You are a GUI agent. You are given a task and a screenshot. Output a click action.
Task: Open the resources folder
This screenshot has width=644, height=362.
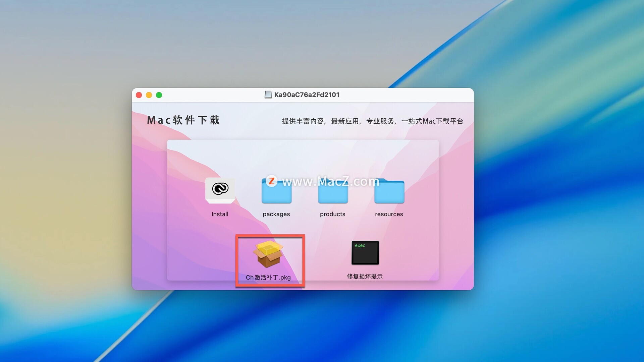389,191
